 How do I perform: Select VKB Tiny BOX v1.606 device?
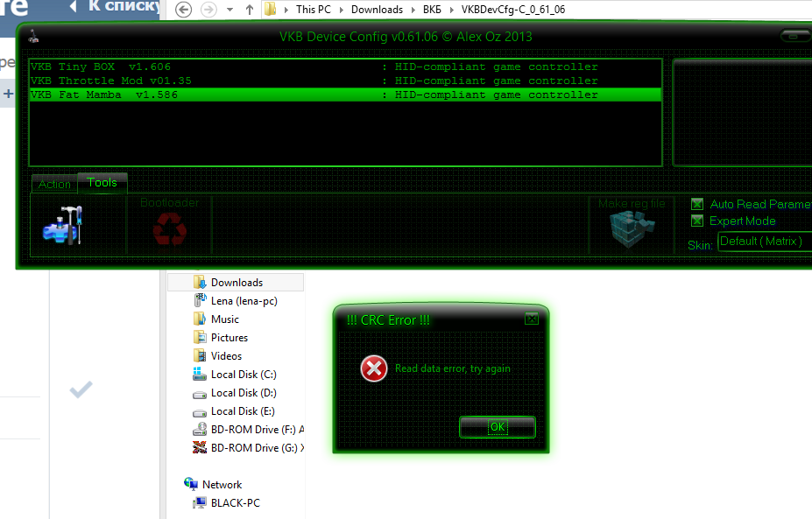[345, 67]
